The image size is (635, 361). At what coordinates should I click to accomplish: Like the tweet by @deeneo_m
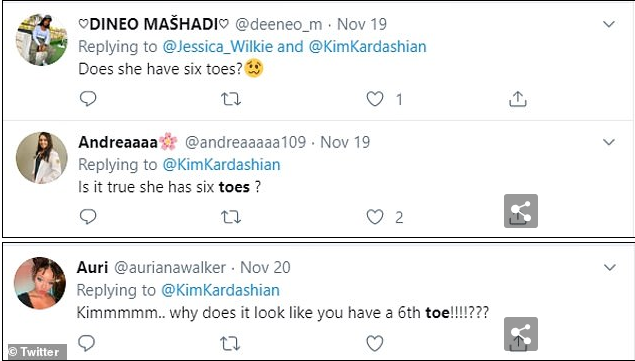(375, 99)
